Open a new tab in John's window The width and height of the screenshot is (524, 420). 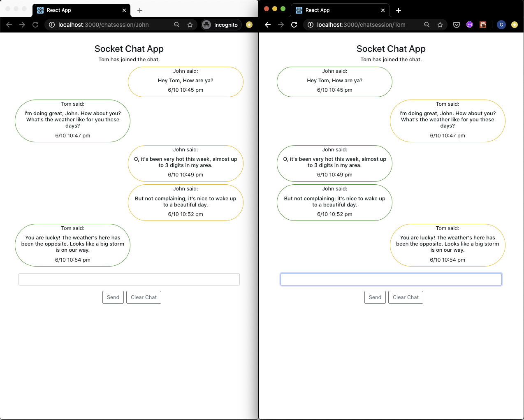pyautogui.click(x=140, y=10)
